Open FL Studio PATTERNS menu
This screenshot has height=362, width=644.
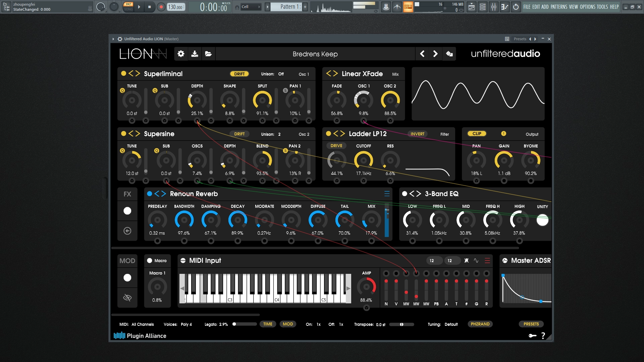coord(559,7)
